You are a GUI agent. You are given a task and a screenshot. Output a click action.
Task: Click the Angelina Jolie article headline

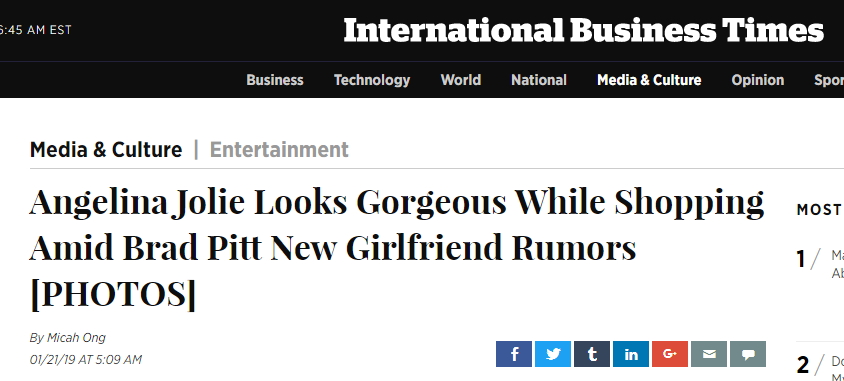coord(397,248)
